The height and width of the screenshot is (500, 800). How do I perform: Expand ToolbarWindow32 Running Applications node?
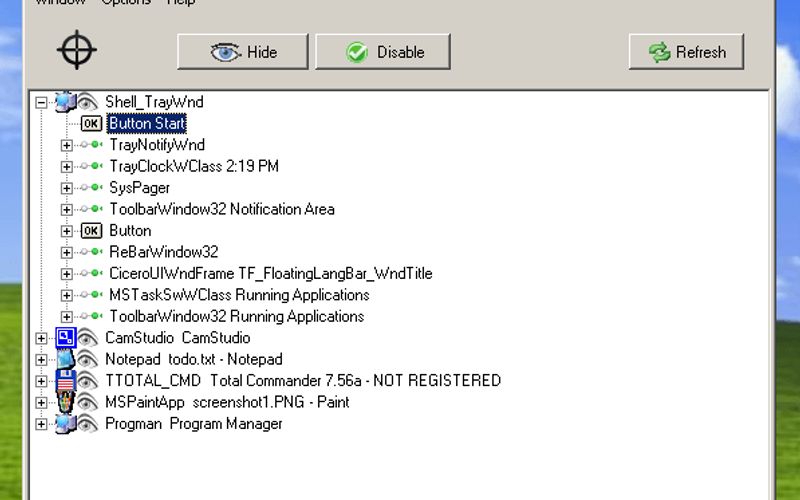pyautogui.click(x=66, y=317)
